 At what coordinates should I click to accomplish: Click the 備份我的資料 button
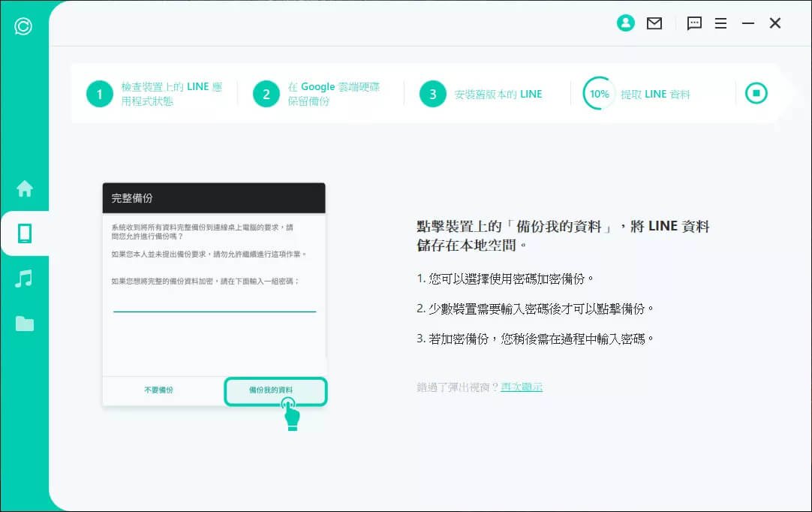(275, 391)
